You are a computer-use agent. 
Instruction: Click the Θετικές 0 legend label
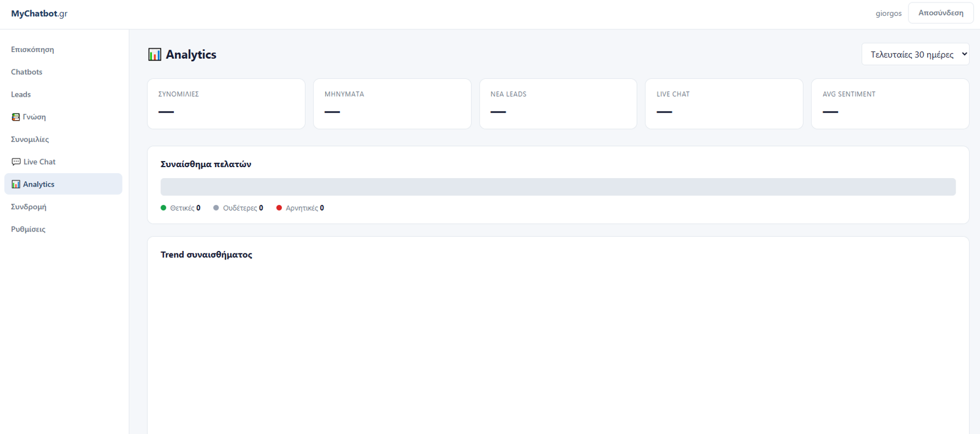185,208
